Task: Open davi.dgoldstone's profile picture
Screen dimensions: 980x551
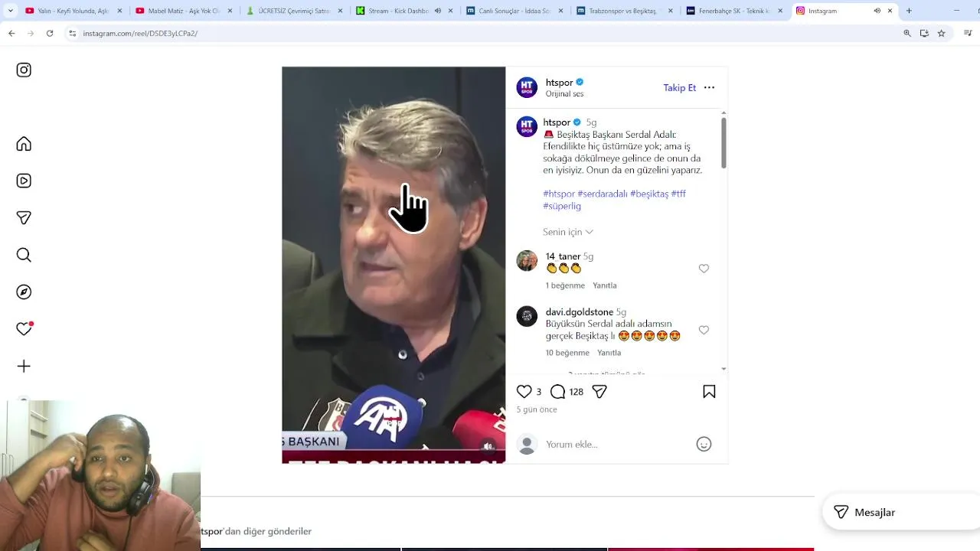Action: tap(527, 316)
